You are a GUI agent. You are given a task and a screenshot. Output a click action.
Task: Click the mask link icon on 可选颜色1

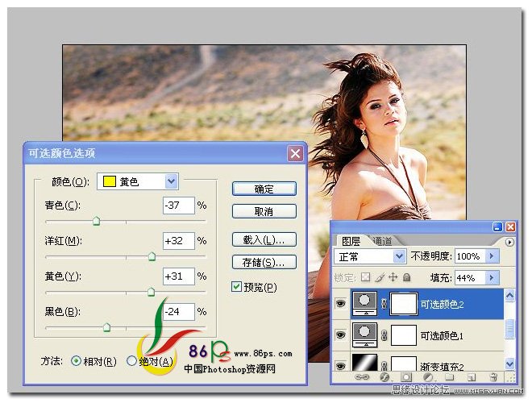point(384,335)
